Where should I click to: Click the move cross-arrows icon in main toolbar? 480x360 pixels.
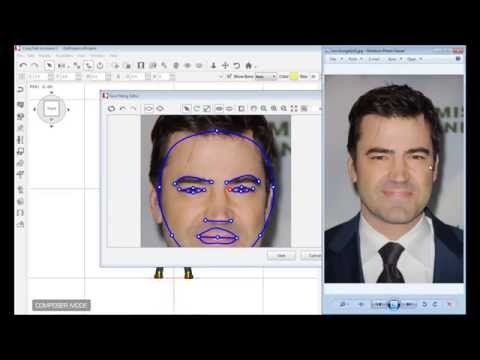[x=225, y=65]
